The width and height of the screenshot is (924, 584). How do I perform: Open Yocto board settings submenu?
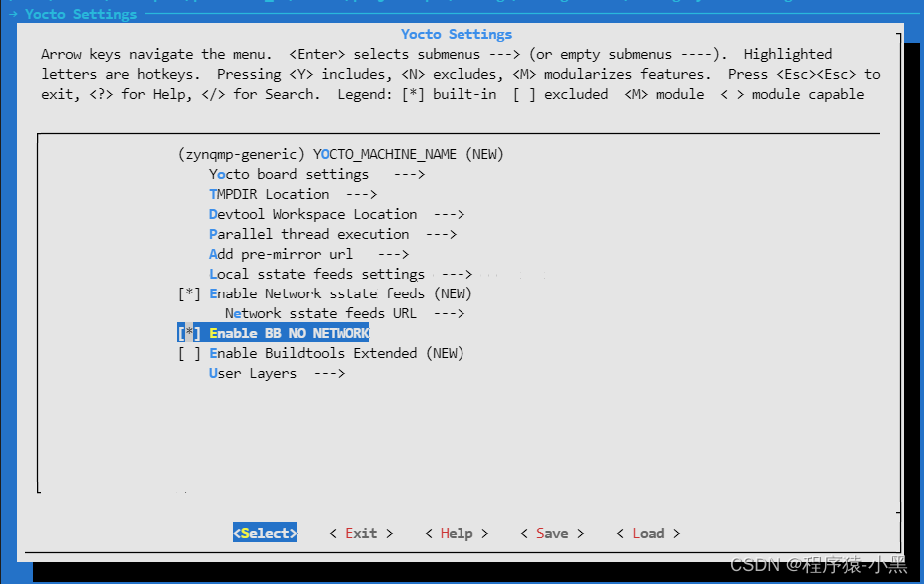317,175
